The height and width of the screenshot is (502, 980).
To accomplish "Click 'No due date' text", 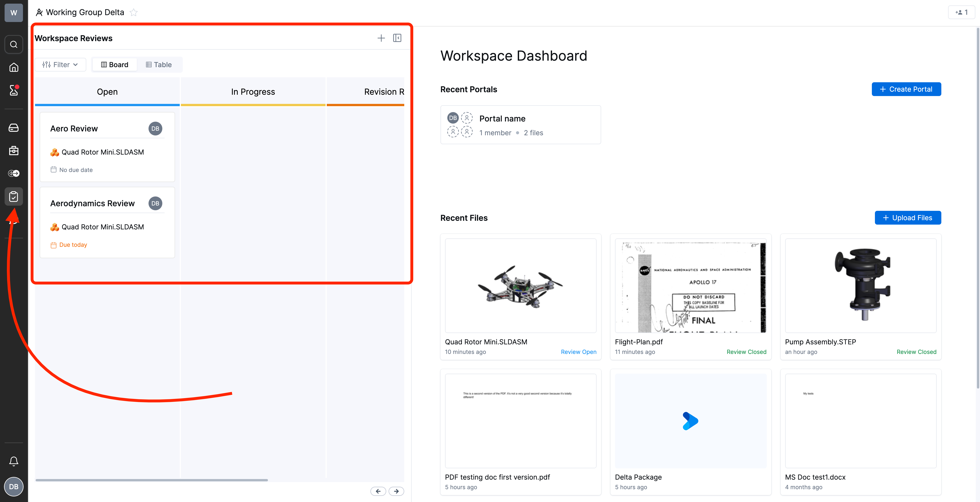I will (x=76, y=170).
